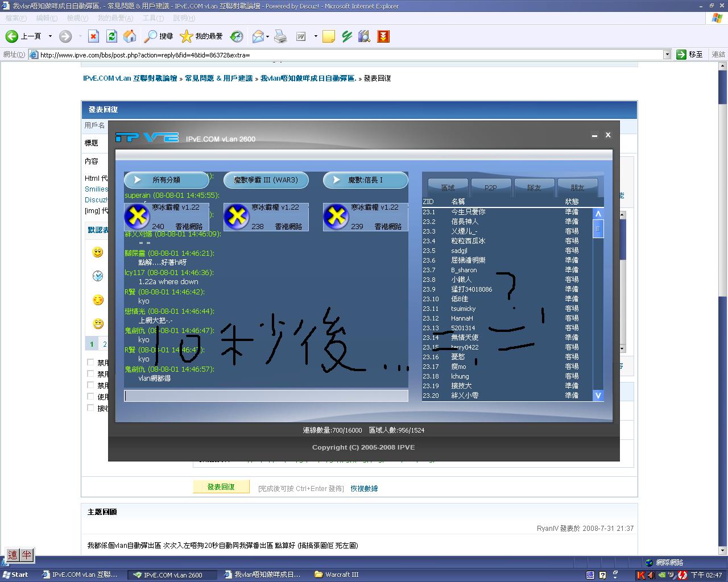Switch to the 隊友 tab in vLan
The height and width of the screenshot is (582, 728).
pos(534,187)
